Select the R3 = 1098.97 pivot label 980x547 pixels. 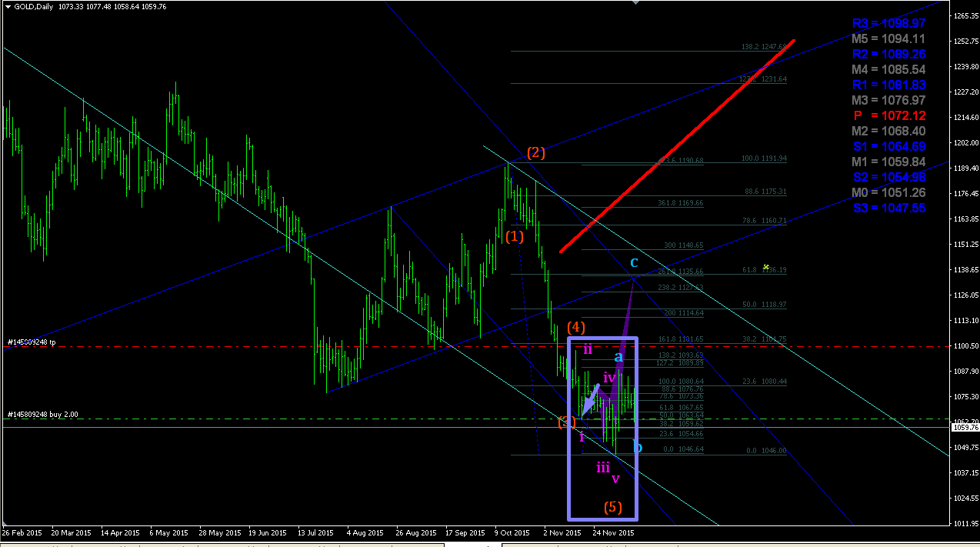pyautogui.click(x=888, y=24)
